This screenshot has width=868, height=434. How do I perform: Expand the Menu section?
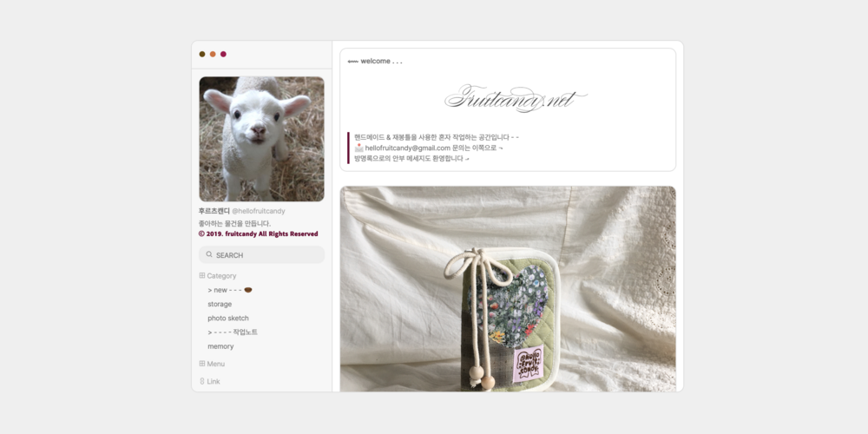[216, 364]
